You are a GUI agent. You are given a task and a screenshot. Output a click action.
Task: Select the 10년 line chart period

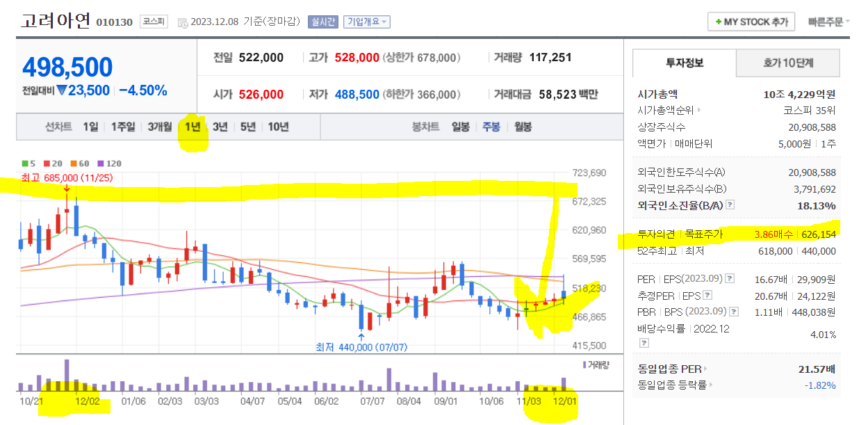[x=278, y=127]
